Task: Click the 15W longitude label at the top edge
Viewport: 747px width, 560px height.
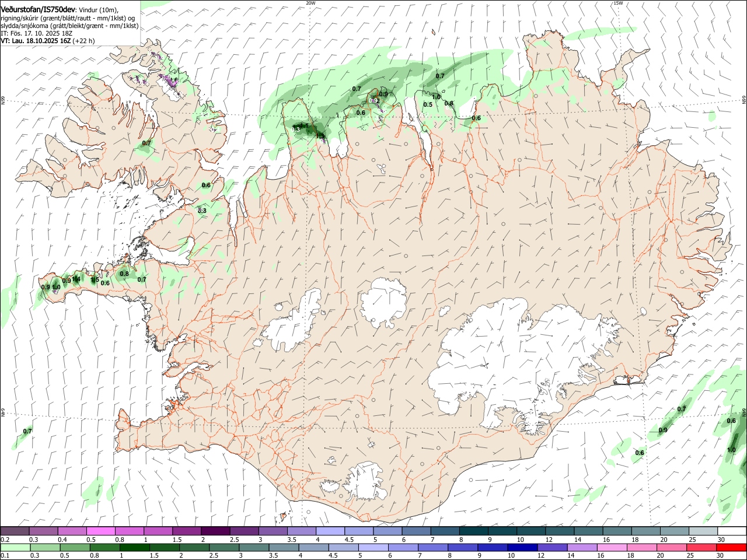Action: [x=618, y=3]
